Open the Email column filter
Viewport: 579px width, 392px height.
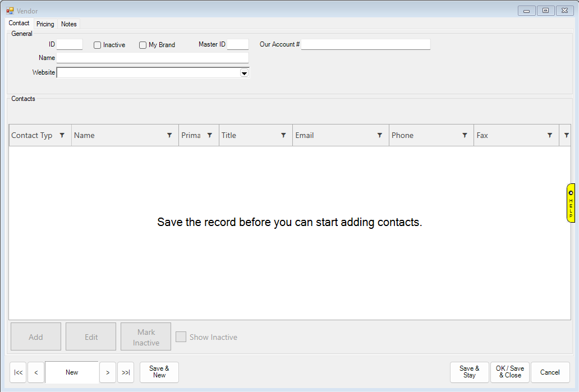click(380, 135)
